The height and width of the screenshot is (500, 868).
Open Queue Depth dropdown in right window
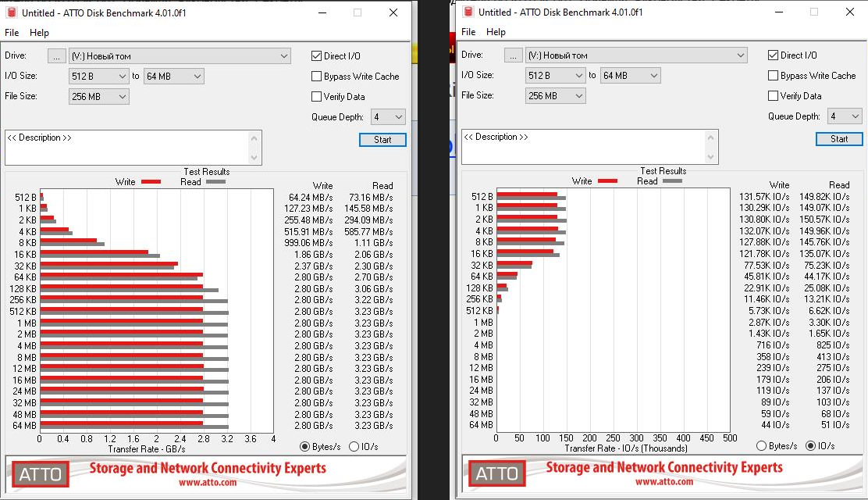(x=845, y=116)
